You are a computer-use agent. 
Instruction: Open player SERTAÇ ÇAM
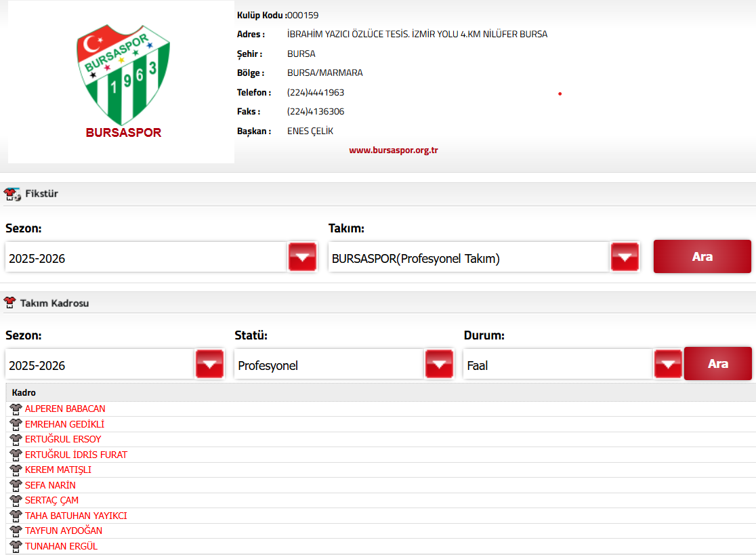[51, 501]
